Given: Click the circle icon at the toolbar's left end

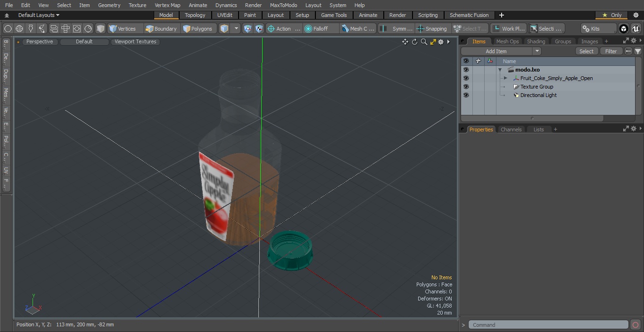Looking at the screenshot, I should coord(8,29).
